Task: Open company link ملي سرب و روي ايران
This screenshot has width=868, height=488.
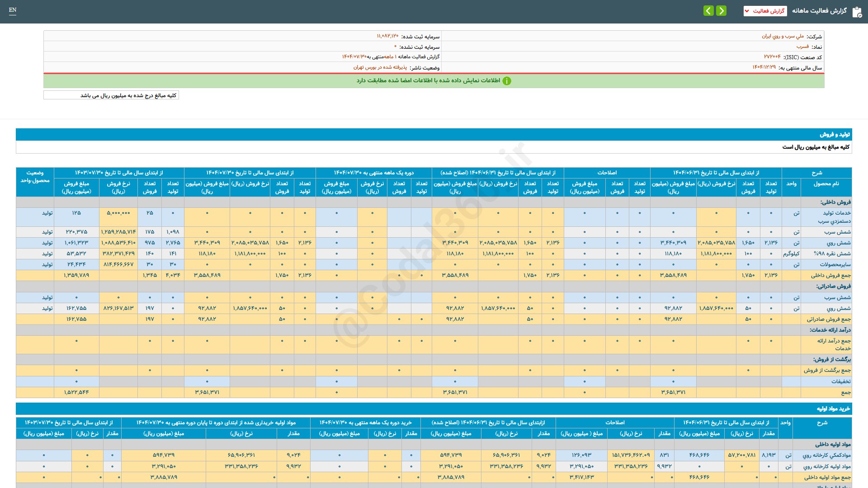Action: pos(783,36)
